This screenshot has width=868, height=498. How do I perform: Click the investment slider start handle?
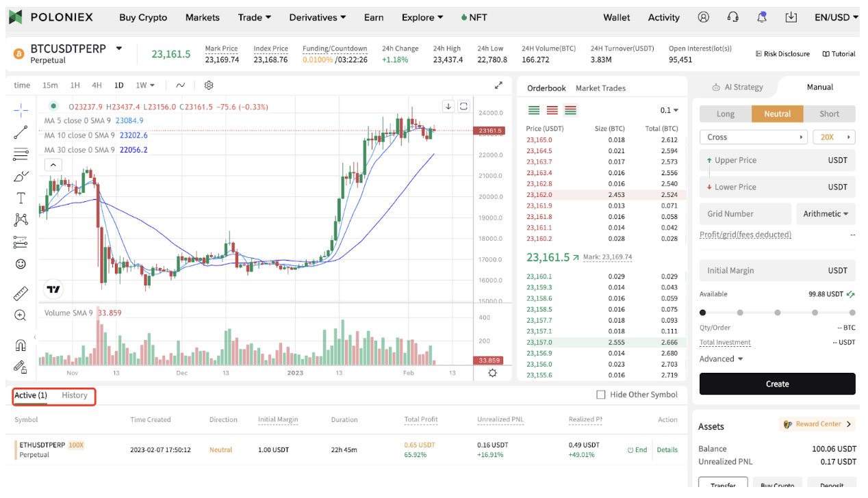point(702,313)
